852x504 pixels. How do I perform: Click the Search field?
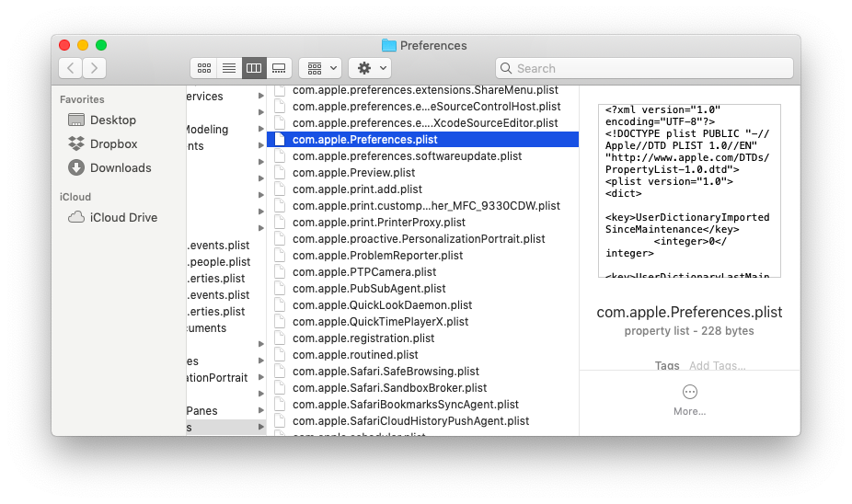coord(644,68)
